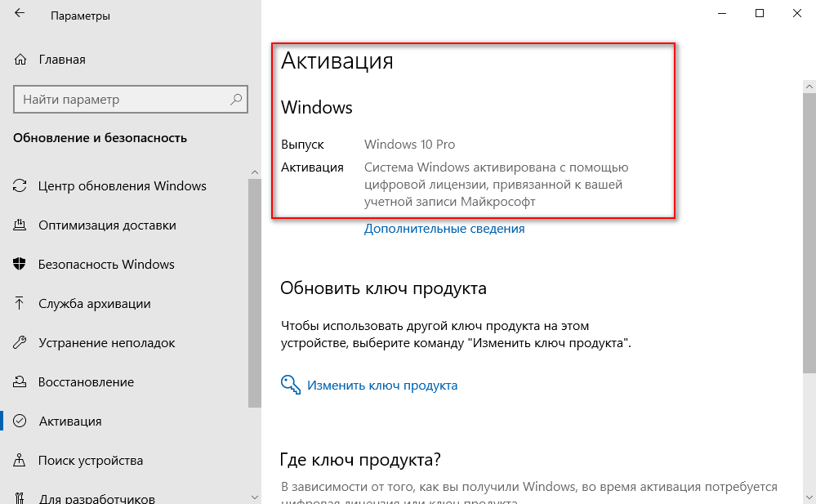
Task: Click the back arrow icon
Action: point(20,14)
